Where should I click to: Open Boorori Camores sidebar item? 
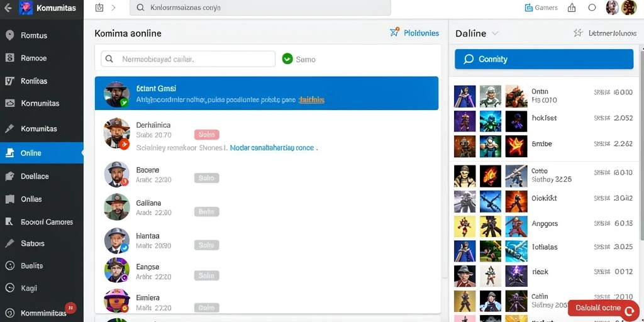[42, 222]
